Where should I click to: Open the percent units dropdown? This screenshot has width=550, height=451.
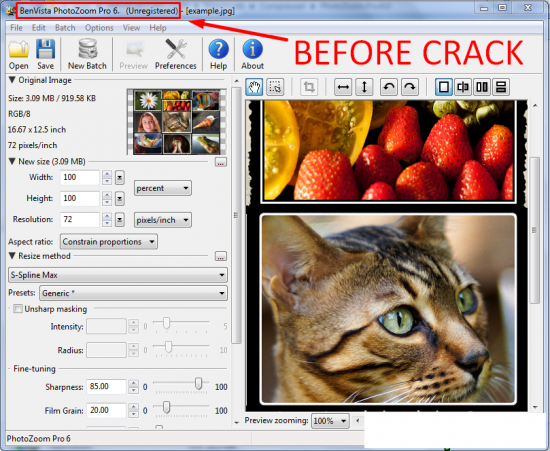click(163, 188)
